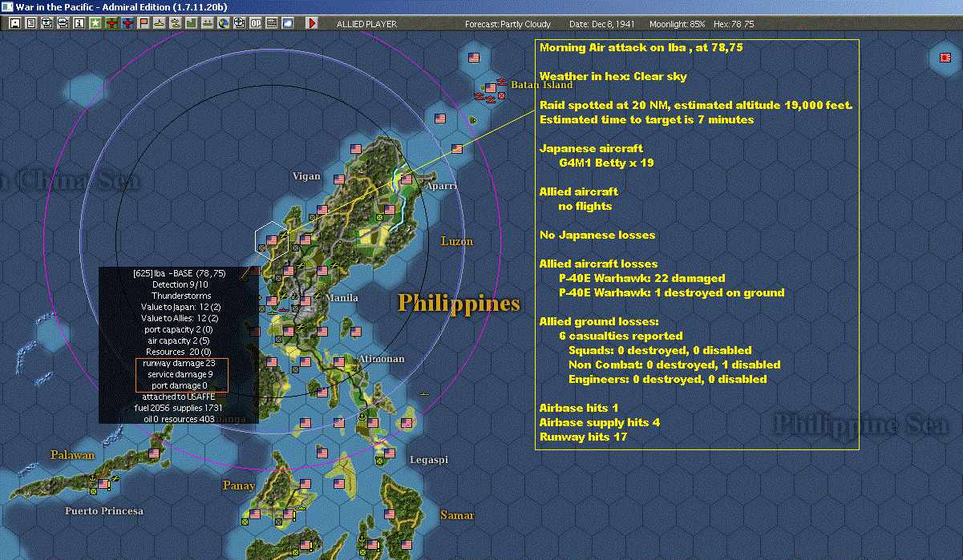Click 'Estimated time to target is 7 minutes'
The width and height of the screenshot is (963, 560).
pyautogui.click(x=647, y=119)
